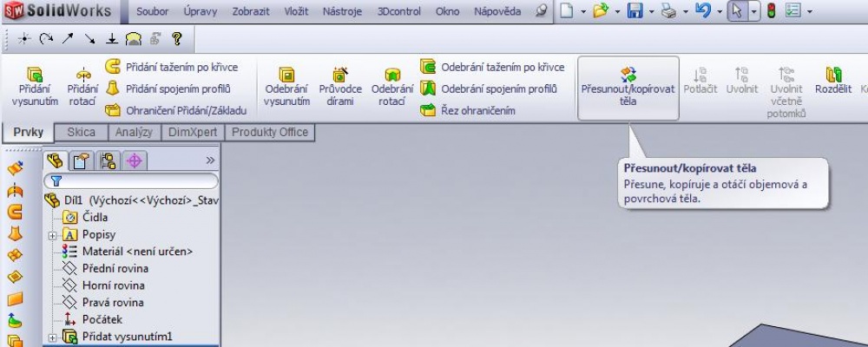Open dropdown arrow next to Undo
This screenshot has height=347, width=868.
[719, 11]
